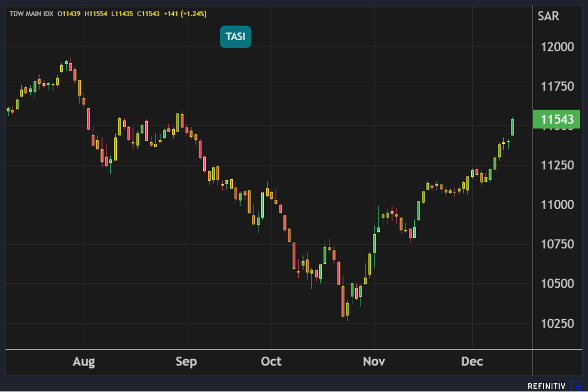
Task: Click the Nov label on time axis
Action: click(x=374, y=362)
